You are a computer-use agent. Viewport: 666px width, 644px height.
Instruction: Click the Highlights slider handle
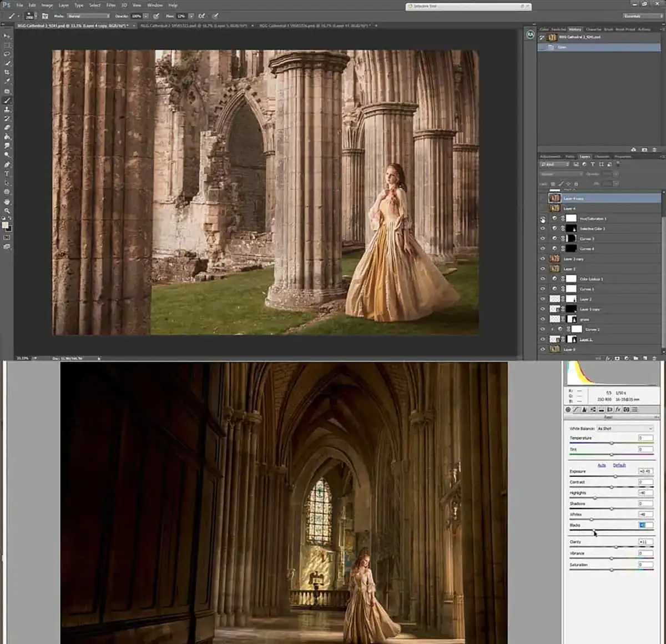[594, 497]
